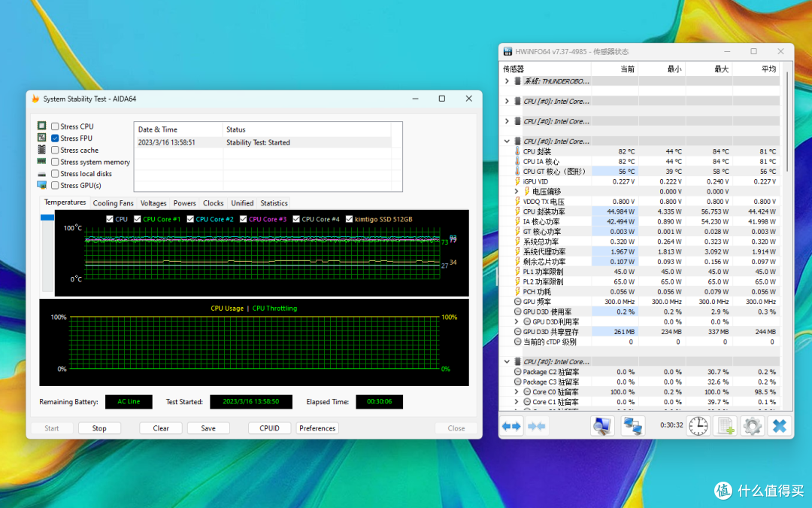
Task: Click the Status column header in log
Action: (307, 129)
